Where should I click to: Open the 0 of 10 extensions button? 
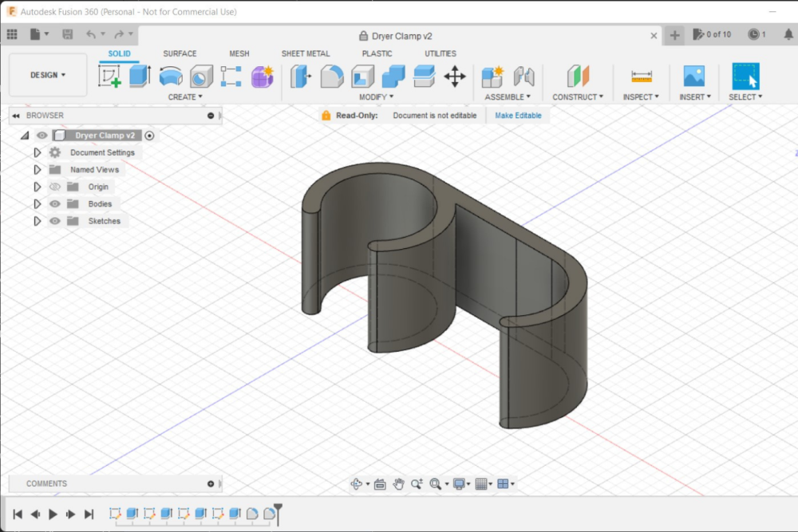tap(712, 34)
